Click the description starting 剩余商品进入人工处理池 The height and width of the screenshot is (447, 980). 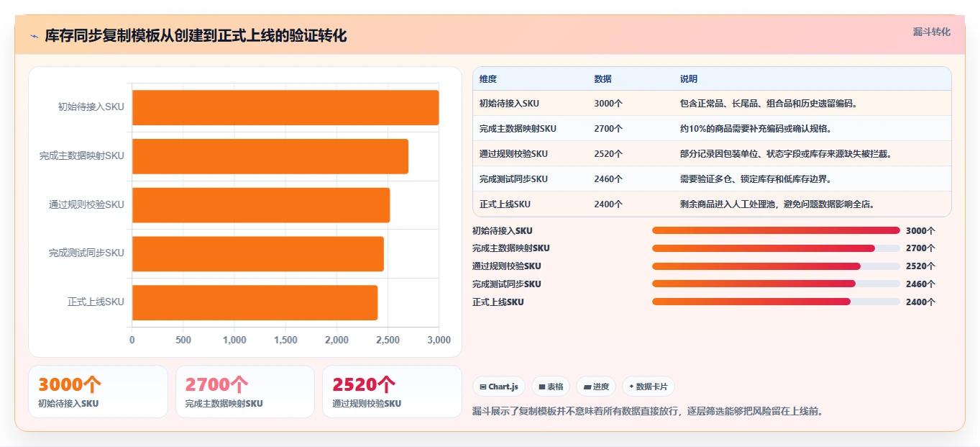click(779, 204)
